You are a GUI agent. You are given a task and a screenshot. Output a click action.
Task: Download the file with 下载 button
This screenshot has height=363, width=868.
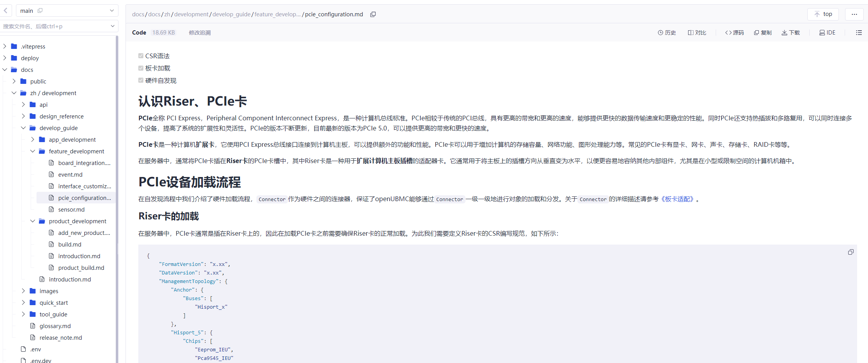[791, 33]
